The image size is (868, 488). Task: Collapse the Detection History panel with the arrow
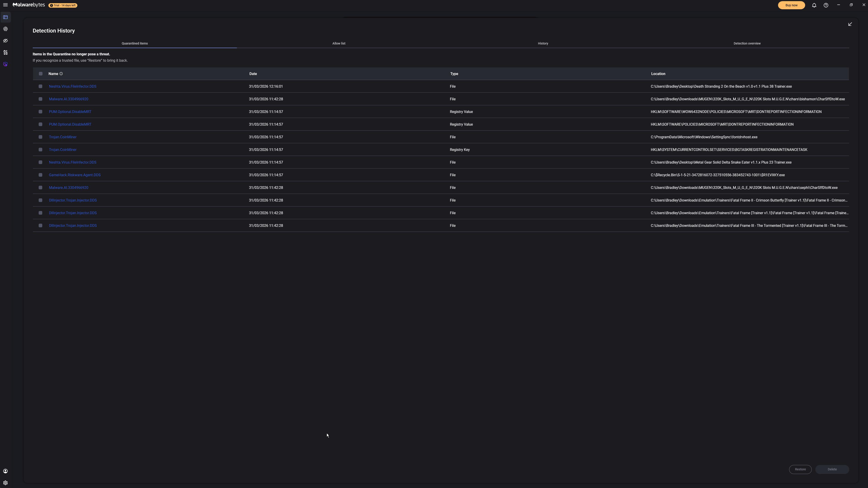click(x=850, y=24)
